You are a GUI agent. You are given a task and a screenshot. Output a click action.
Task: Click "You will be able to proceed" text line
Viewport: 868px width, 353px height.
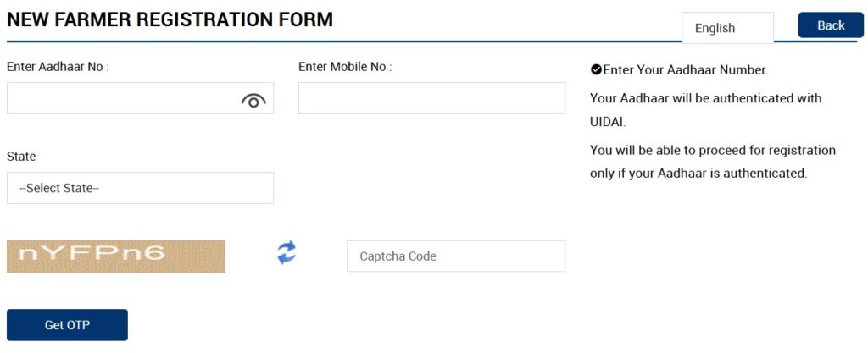712,150
